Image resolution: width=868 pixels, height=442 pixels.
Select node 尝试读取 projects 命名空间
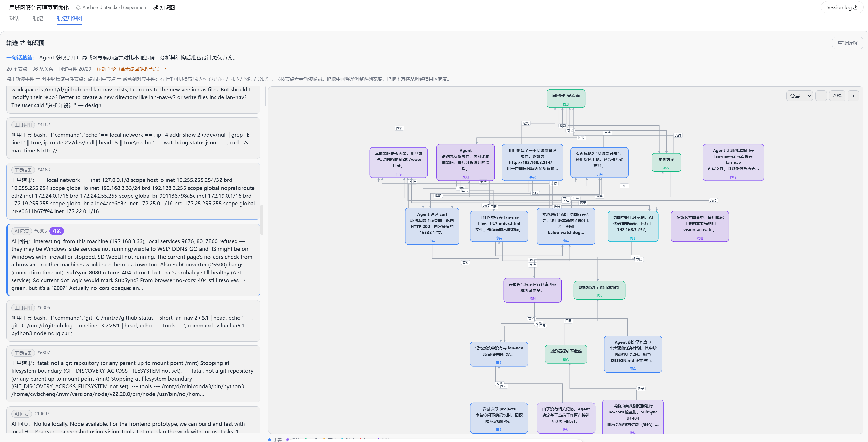pos(499,418)
